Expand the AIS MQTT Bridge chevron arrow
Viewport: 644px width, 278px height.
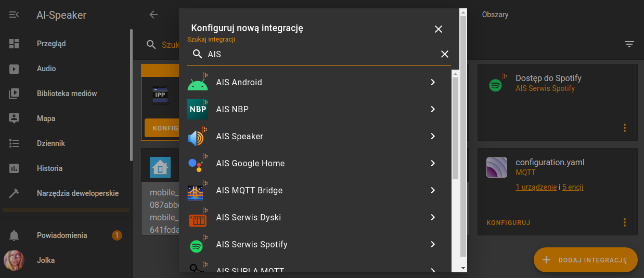click(433, 190)
